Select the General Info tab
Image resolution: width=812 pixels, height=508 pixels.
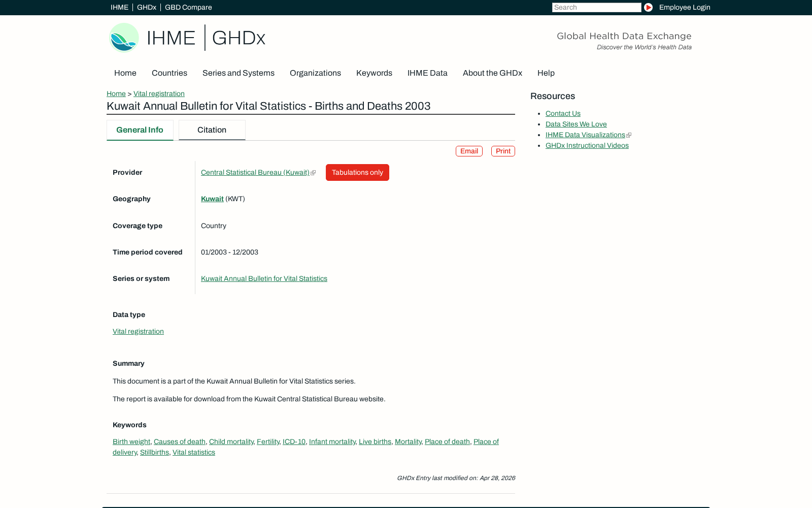[140, 130]
